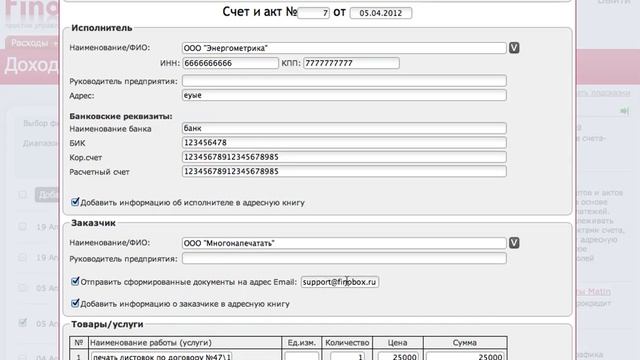The height and width of the screenshot is (360, 640).
Task: Click the invoice date field 05.04.2012
Action: tap(381, 13)
